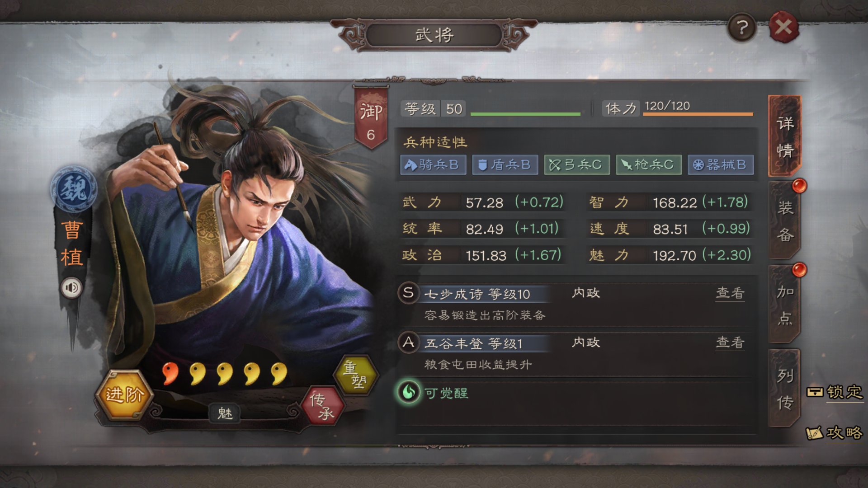The height and width of the screenshot is (488, 868).
Task: Click the red first star rank marker
Action: [170, 374]
